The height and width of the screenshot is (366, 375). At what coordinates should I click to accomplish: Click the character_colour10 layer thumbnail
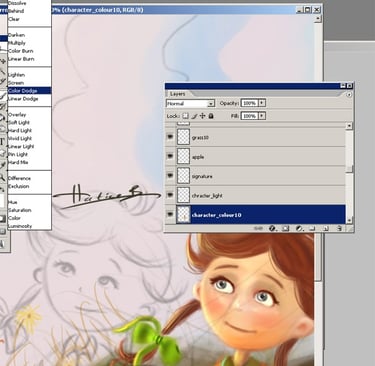click(183, 214)
